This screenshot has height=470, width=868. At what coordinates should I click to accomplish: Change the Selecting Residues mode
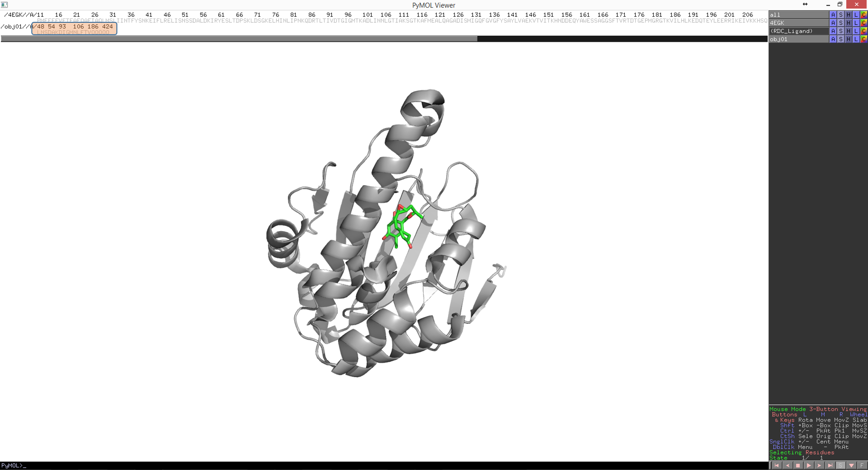click(x=802, y=452)
